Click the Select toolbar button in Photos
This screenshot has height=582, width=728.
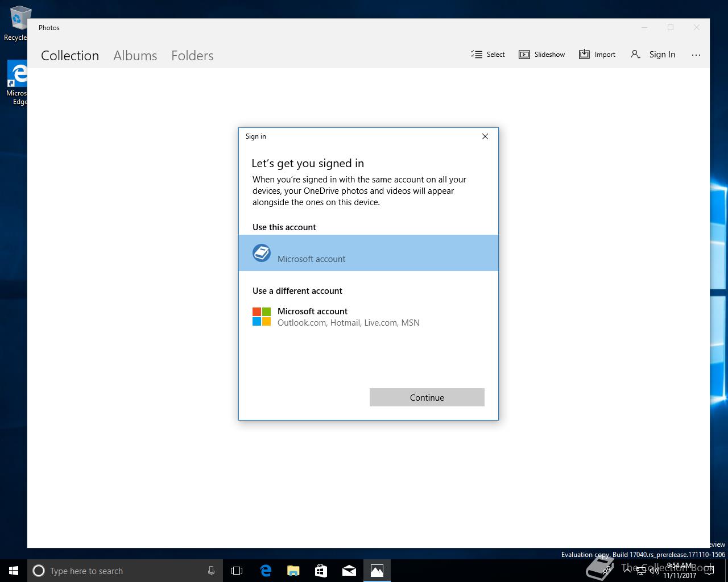(x=488, y=55)
